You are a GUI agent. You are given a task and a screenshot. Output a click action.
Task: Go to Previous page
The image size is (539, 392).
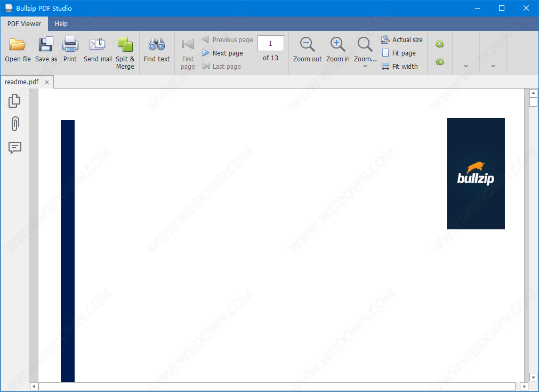point(228,39)
